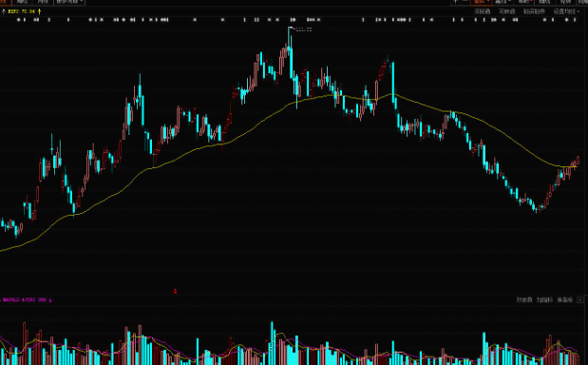Click magenta arrow beside MAVOL label

pyautogui.click(x=50, y=300)
